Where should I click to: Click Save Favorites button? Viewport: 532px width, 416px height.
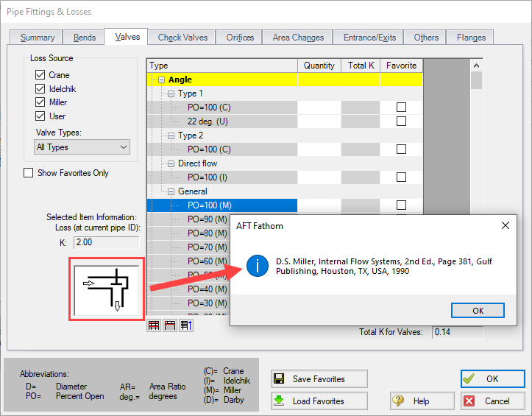coord(319,379)
